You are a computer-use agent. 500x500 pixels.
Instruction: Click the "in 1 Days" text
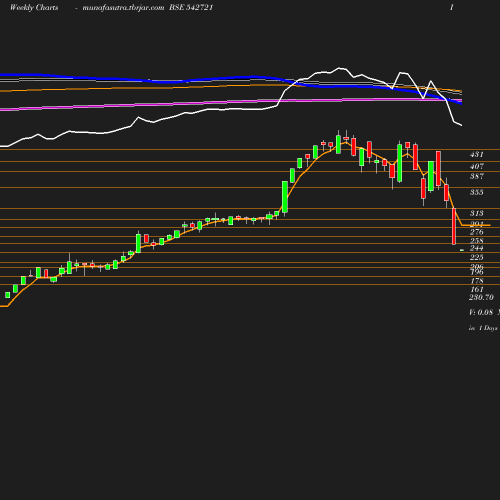click(483, 328)
